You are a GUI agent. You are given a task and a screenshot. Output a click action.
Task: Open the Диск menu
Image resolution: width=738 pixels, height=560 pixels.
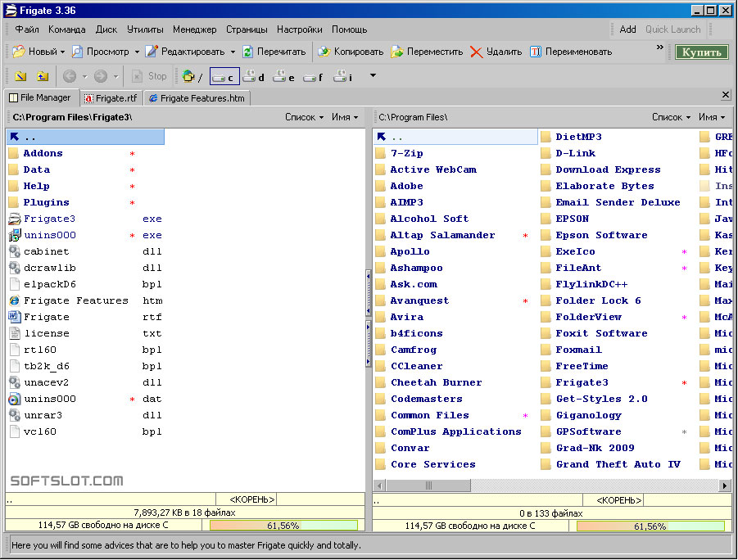point(106,29)
